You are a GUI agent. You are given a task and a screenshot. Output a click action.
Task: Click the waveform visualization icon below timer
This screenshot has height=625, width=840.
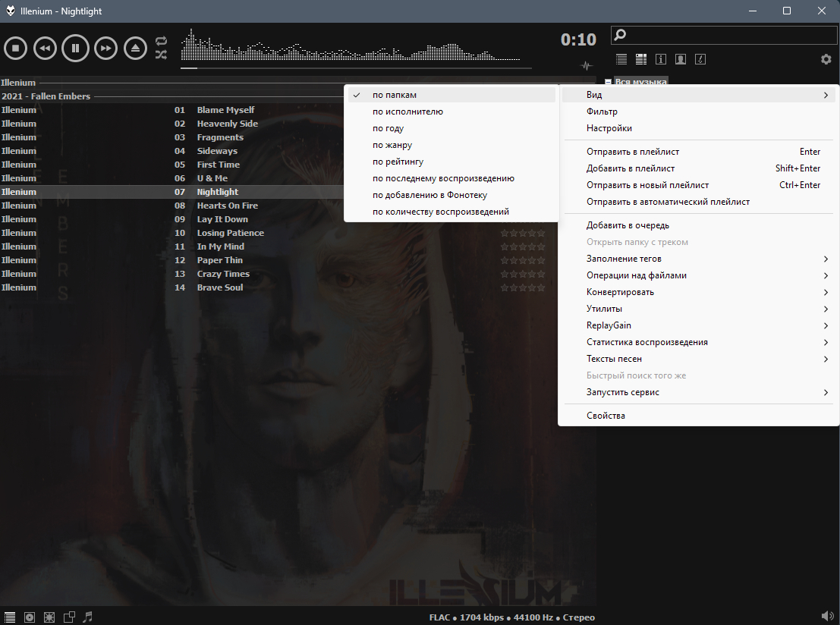click(587, 67)
